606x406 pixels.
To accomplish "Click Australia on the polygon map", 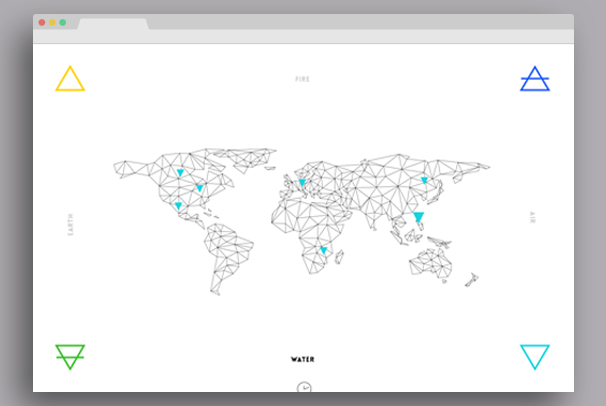I will (x=432, y=262).
